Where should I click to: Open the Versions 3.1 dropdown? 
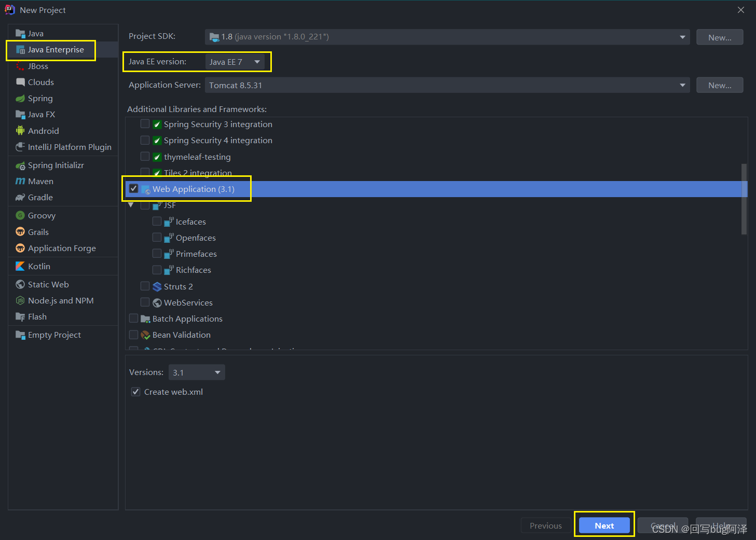tap(197, 372)
